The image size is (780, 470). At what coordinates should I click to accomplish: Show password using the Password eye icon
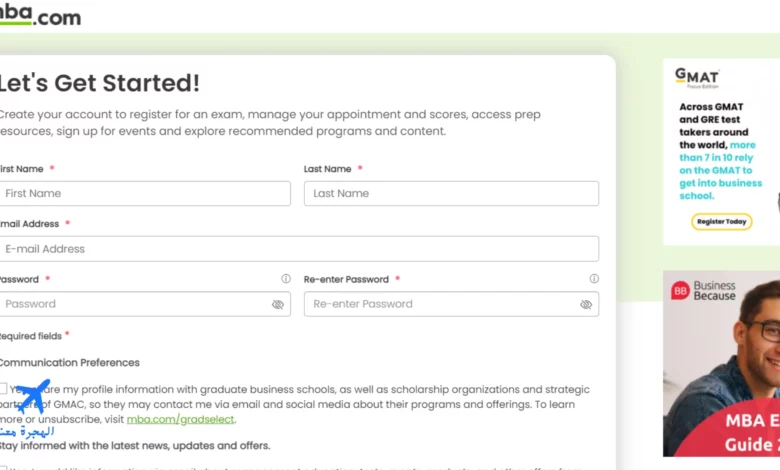click(x=278, y=304)
